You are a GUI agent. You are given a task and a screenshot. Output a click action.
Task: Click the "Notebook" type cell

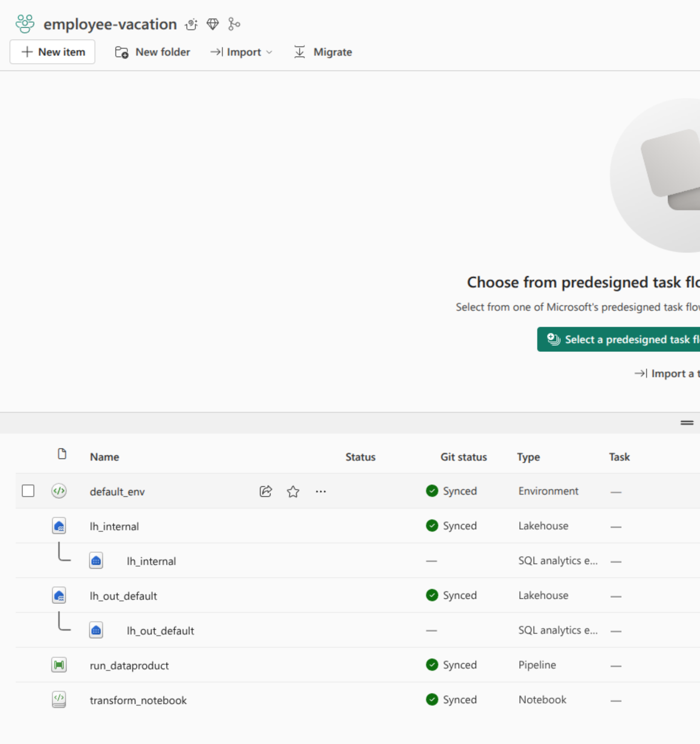542,700
